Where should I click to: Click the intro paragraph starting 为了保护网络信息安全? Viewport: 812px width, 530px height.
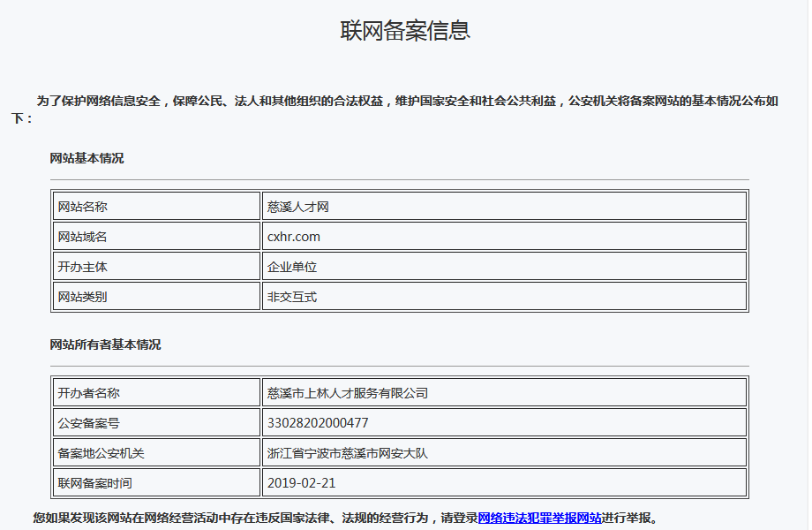395,110
